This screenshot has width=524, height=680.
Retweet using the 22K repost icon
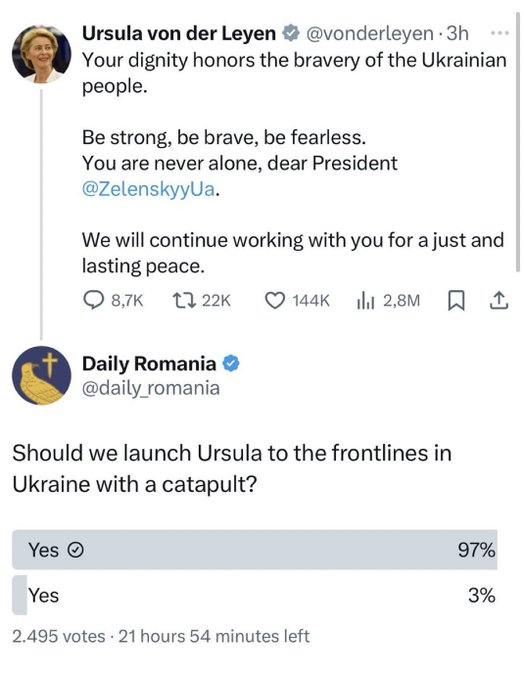click(184, 301)
